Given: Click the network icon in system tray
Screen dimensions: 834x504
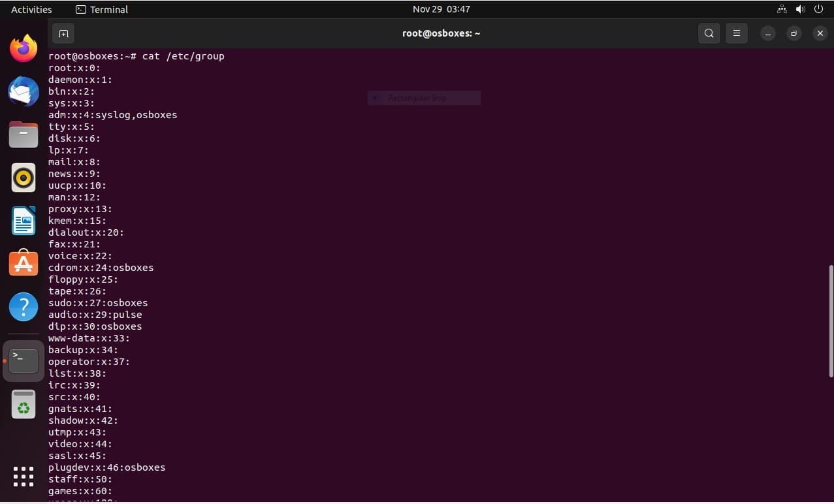Looking at the screenshot, I should (782, 9).
